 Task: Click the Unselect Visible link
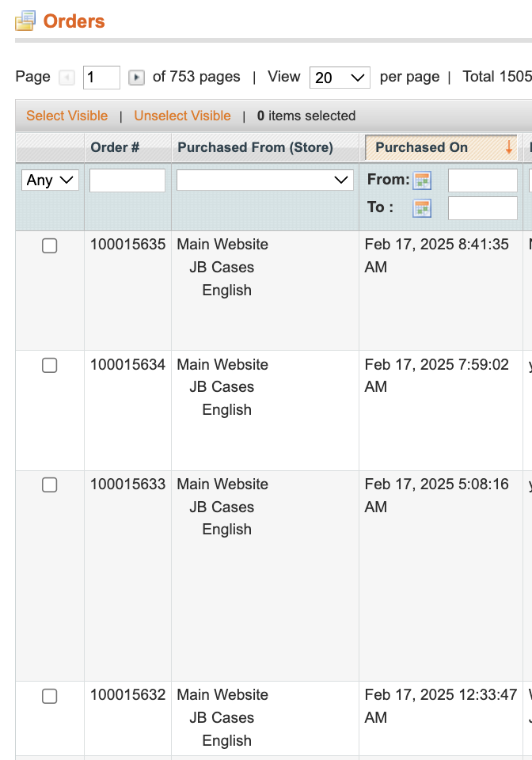[x=182, y=116]
